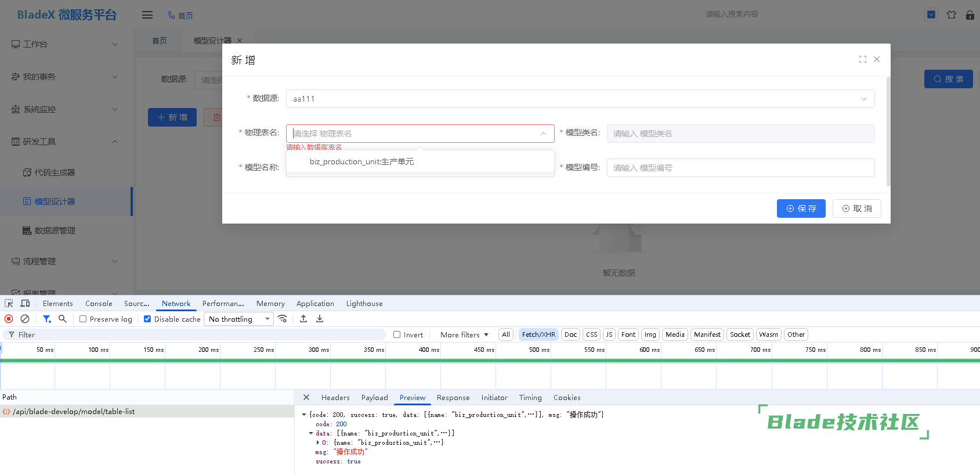Open network conditions wifi icon
The height and width of the screenshot is (475, 980).
tap(283, 319)
